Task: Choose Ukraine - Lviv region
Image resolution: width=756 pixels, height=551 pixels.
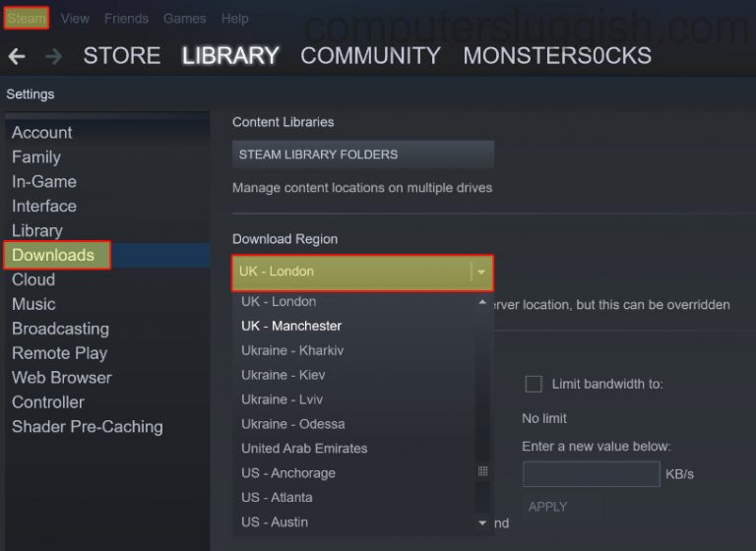Action: (x=354, y=399)
